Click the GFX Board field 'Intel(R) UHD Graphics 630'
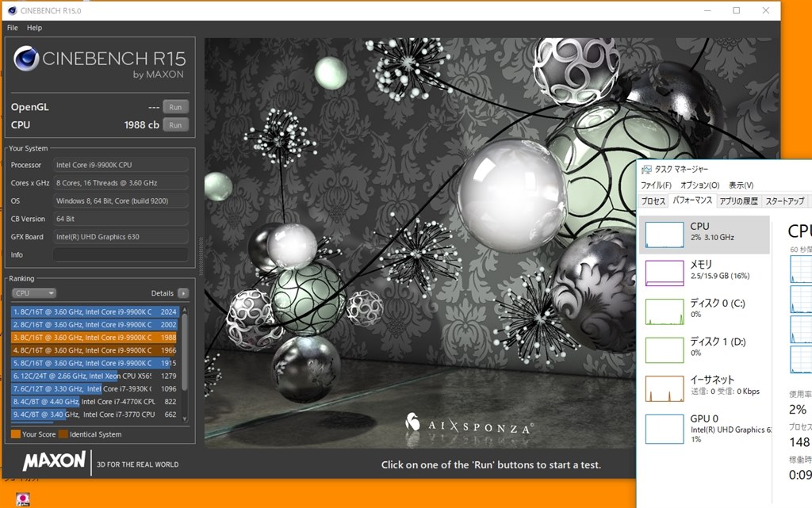The height and width of the screenshot is (508, 812). pyautogui.click(x=121, y=237)
